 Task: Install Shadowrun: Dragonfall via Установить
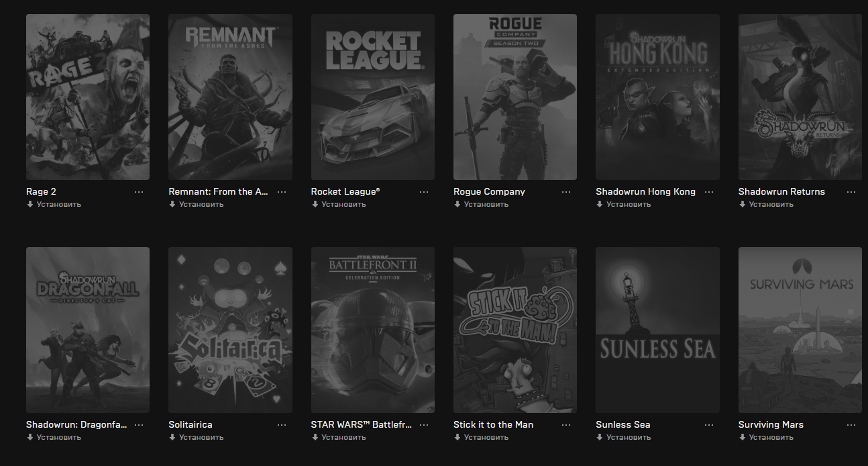click(x=54, y=437)
